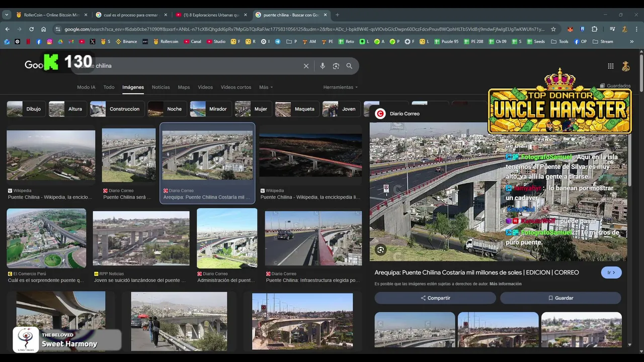Open the media controls toolbar icon
This screenshot has height=362, width=644.
612,29
